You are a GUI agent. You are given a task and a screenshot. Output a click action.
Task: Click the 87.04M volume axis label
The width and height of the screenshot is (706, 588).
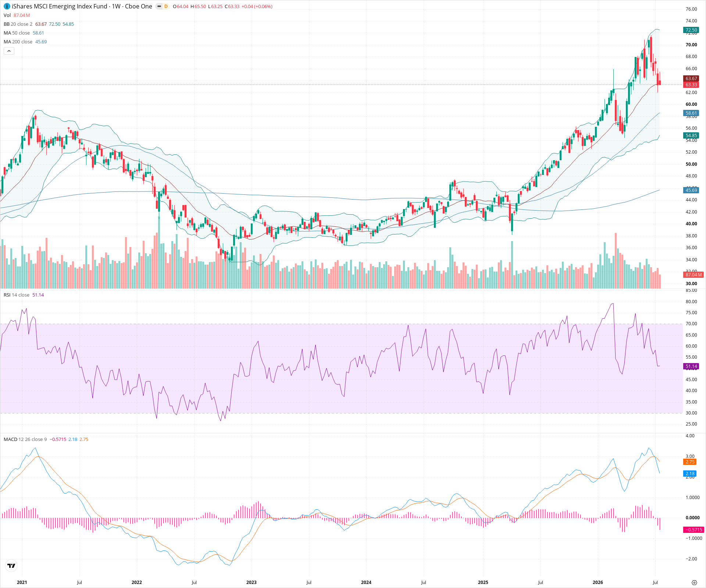click(x=693, y=275)
